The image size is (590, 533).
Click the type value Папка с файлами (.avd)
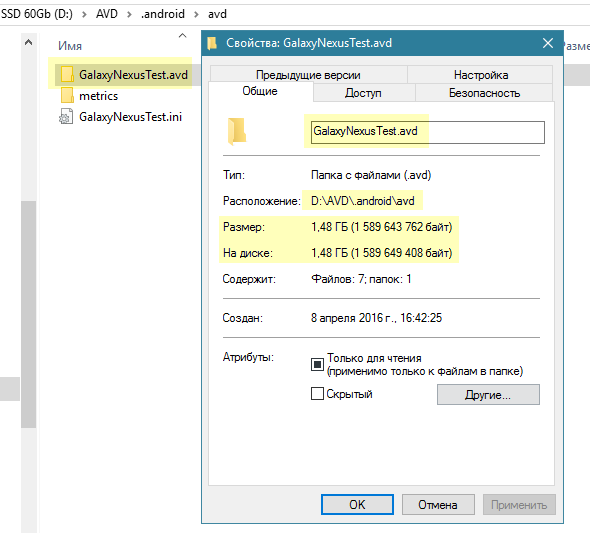click(x=371, y=175)
